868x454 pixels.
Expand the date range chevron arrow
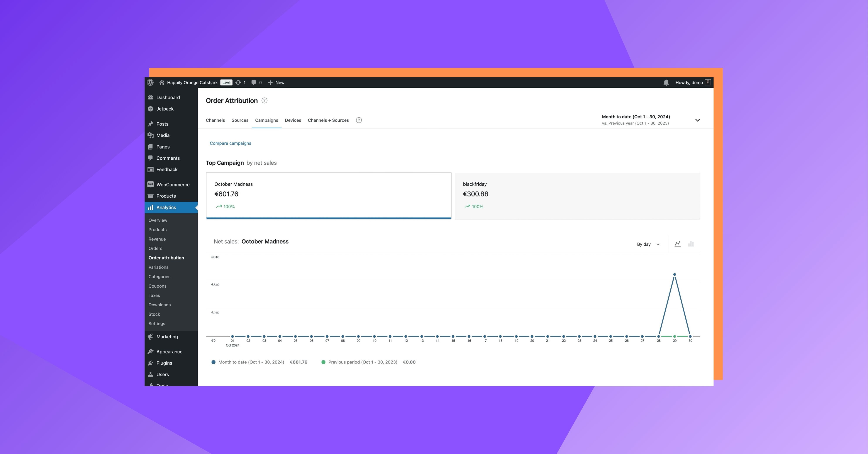point(697,120)
